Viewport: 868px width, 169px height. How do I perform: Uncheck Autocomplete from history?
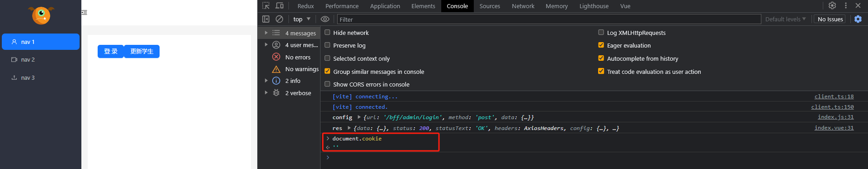pyautogui.click(x=601, y=58)
